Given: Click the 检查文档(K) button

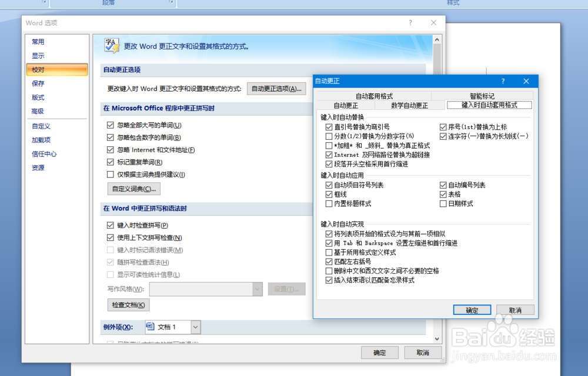Looking at the screenshot, I should coord(128,305).
